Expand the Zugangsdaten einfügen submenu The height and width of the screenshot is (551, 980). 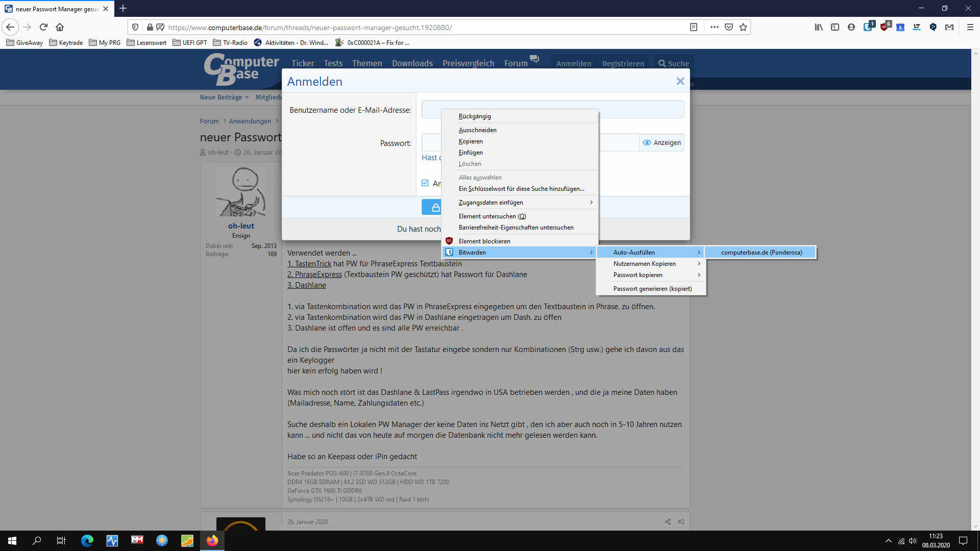tap(520, 203)
